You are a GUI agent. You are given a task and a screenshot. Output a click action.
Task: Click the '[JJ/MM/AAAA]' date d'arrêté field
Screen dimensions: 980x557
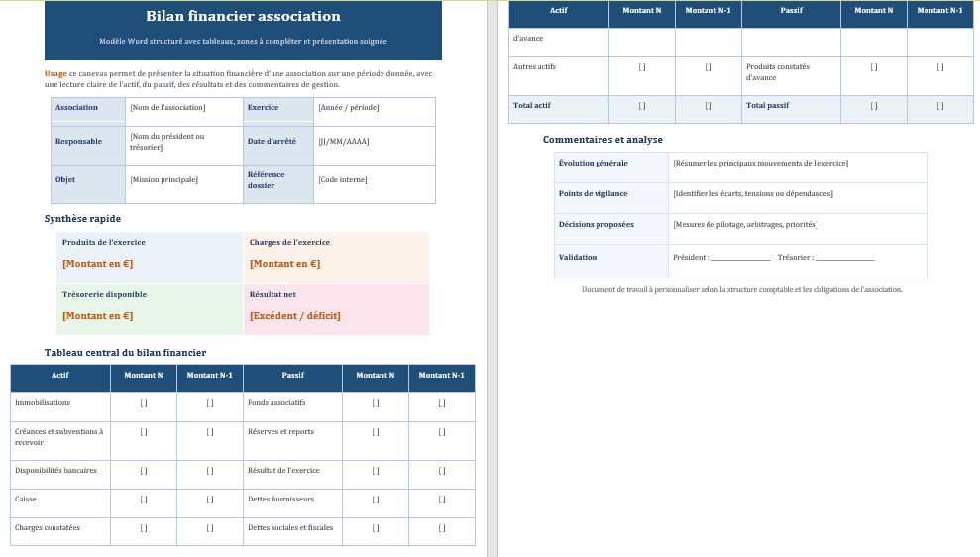point(343,142)
